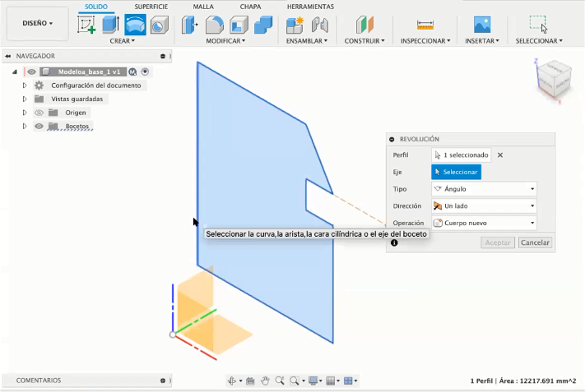Click the New Component icon
Image resolution: width=585 pixels, height=392 pixels.
coord(295,25)
